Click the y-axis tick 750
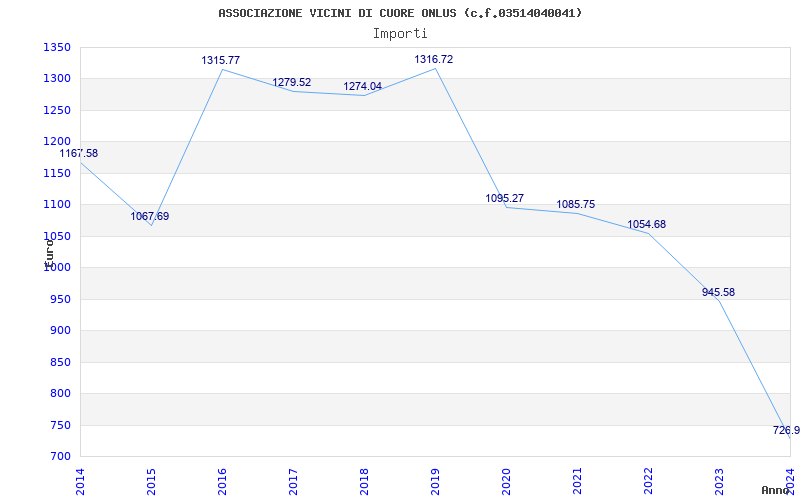Screen dimensions: 800x500 coord(60,425)
